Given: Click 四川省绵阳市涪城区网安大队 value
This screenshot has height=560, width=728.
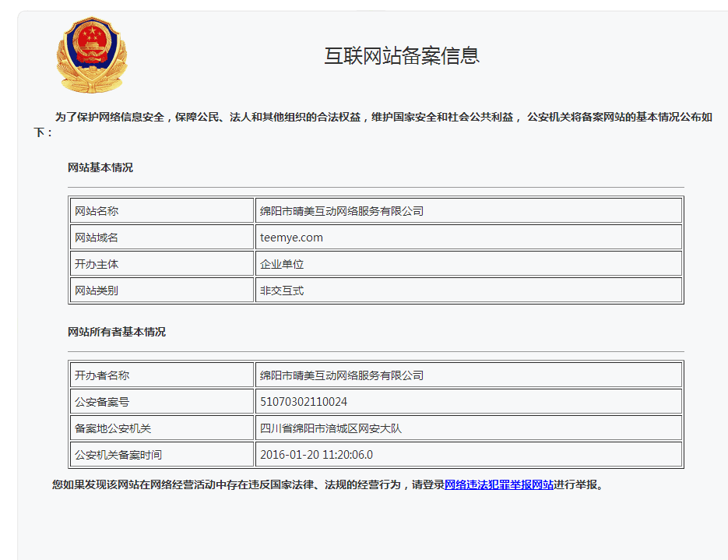Looking at the screenshot, I should pyautogui.click(x=331, y=428).
